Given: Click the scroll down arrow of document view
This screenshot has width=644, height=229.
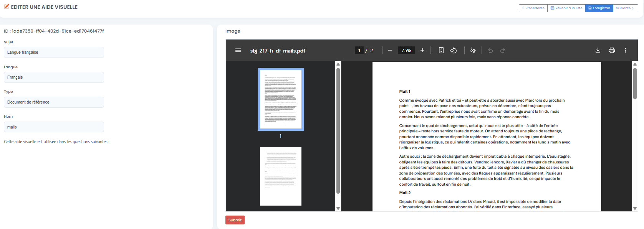Looking at the screenshot, I should [x=635, y=208].
